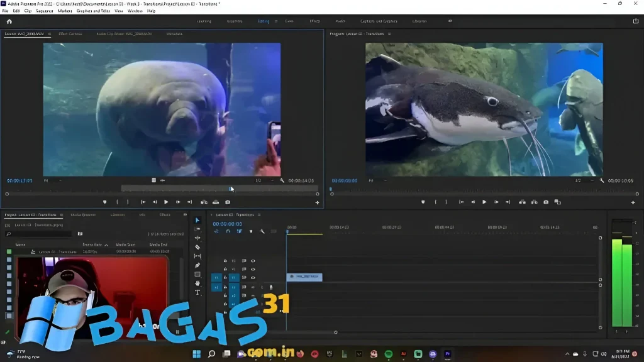Select the Pen tool

pyautogui.click(x=197, y=265)
